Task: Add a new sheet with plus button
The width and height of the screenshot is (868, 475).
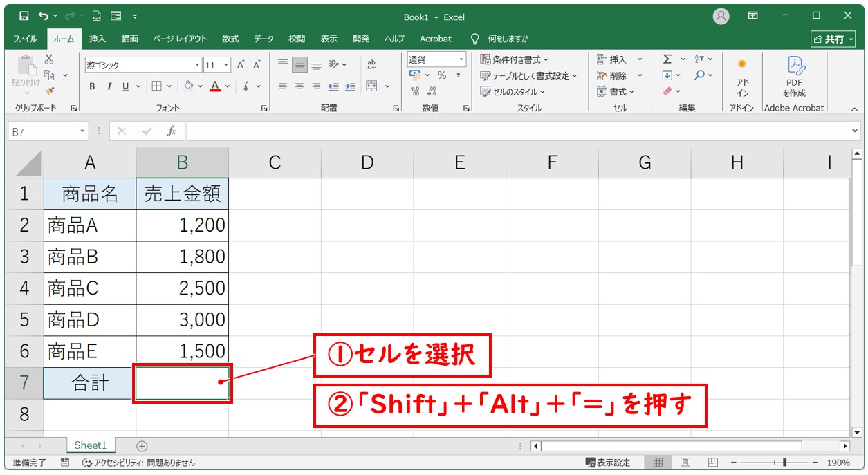Action: click(x=142, y=446)
